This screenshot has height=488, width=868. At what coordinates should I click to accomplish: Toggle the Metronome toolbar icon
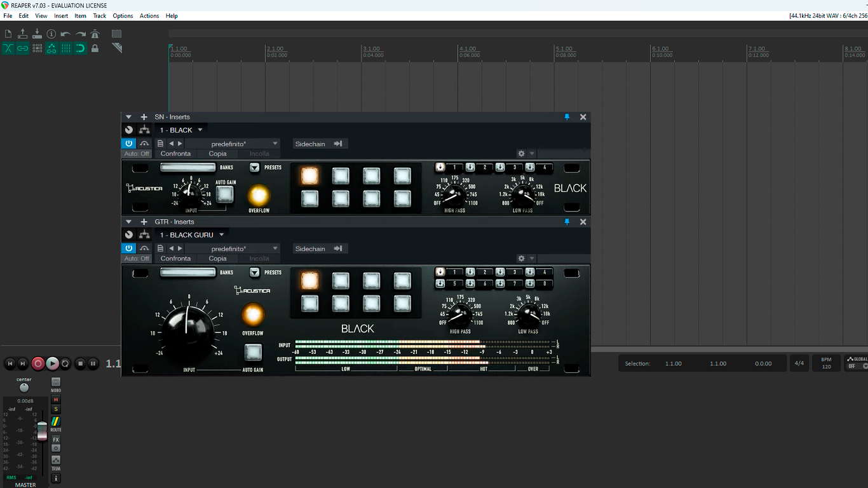pos(95,34)
